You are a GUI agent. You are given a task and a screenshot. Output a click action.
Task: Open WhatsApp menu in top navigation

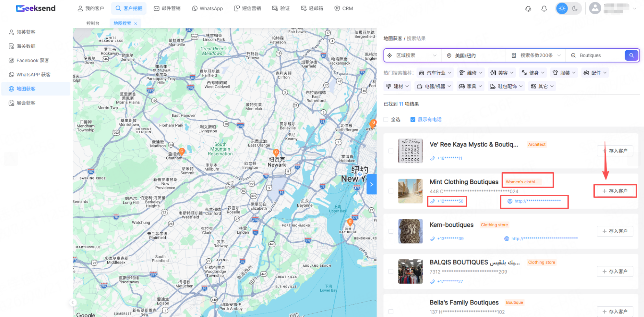(207, 8)
